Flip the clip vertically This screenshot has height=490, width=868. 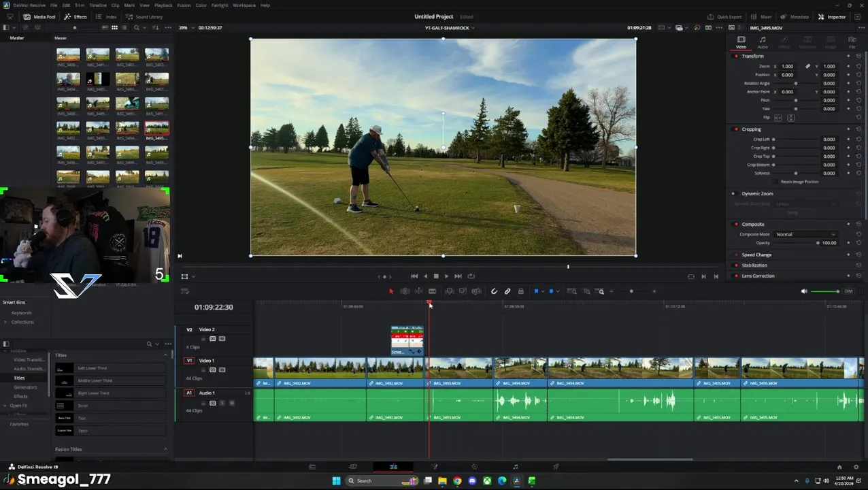790,118
